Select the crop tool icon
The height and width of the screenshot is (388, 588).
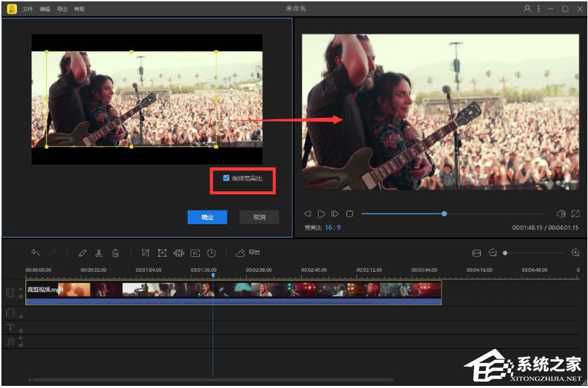click(x=145, y=253)
